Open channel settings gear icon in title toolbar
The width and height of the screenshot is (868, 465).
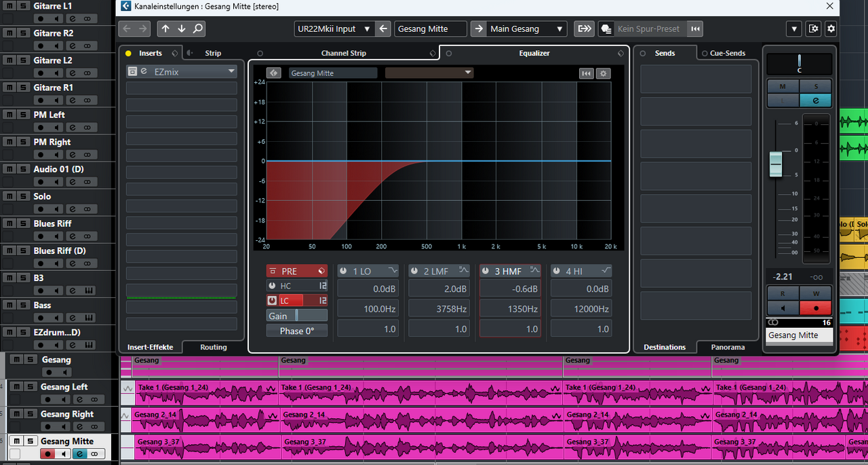831,29
